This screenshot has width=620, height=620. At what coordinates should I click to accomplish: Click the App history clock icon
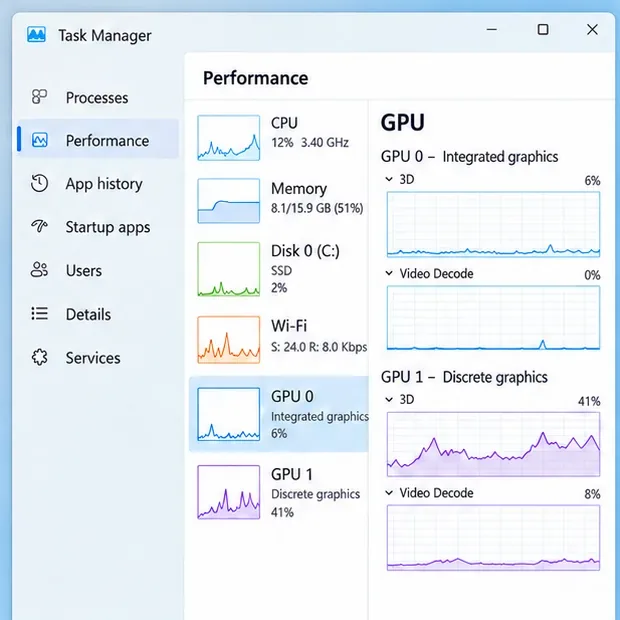pyautogui.click(x=39, y=183)
